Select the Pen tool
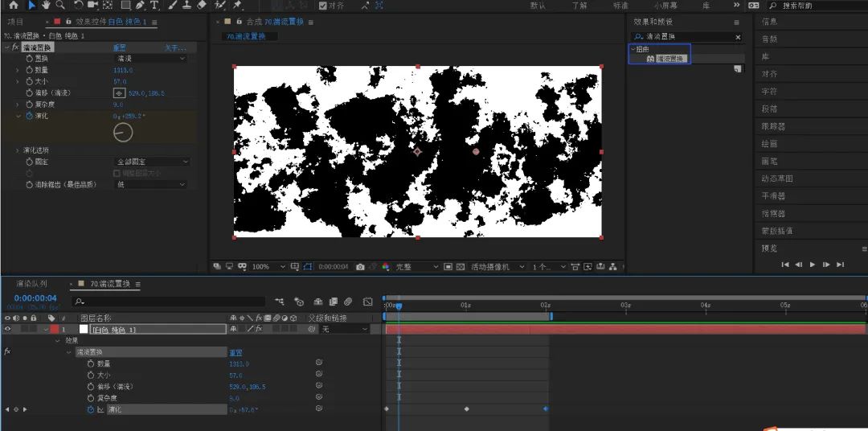This screenshot has width=868, height=431. [140, 5]
